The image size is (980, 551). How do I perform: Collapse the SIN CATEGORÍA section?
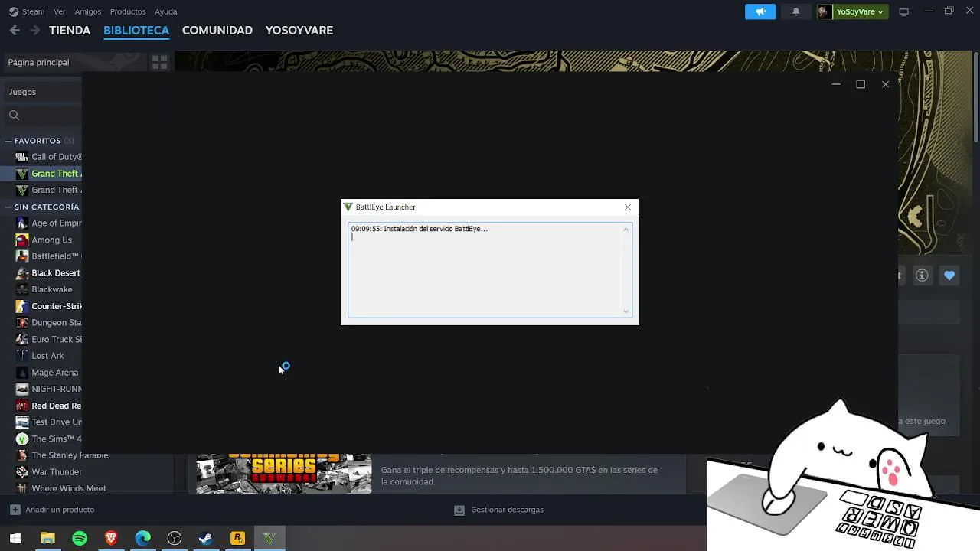(9, 207)
